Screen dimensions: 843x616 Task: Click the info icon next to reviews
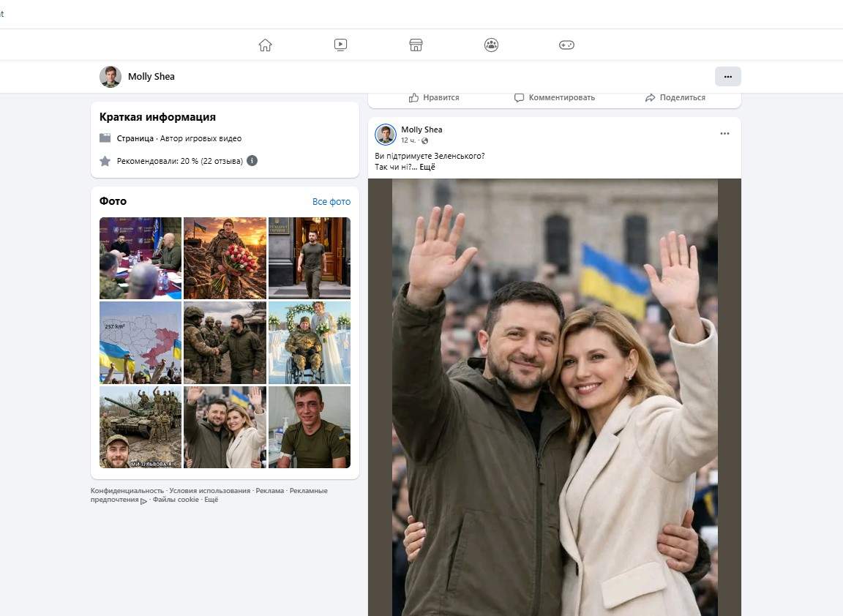click(x=252, y=161)
